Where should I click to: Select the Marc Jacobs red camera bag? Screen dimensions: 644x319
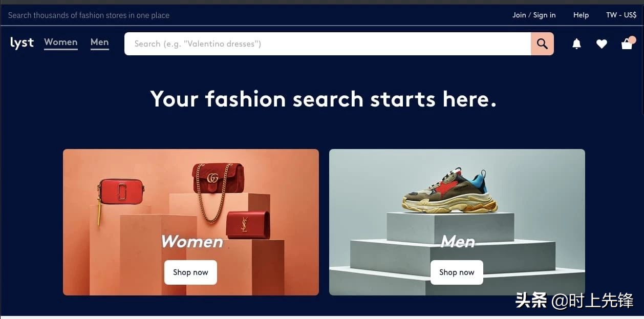point(121,192)
